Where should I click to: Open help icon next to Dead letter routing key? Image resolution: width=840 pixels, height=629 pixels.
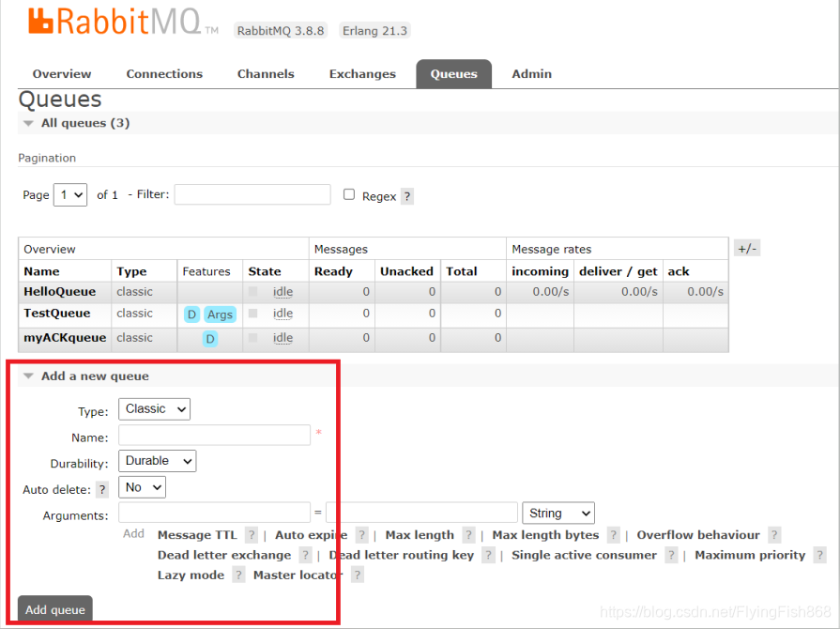[x=488, y=555]
